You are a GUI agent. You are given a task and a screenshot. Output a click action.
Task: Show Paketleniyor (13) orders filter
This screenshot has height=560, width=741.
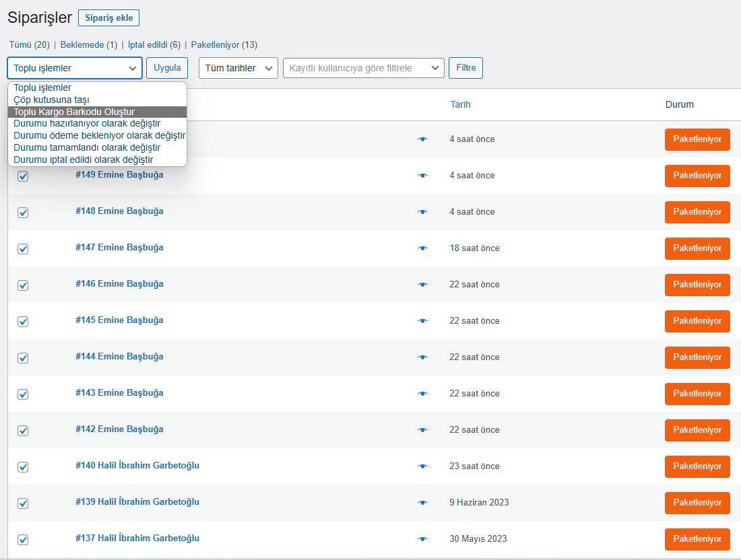pos(224,45)
